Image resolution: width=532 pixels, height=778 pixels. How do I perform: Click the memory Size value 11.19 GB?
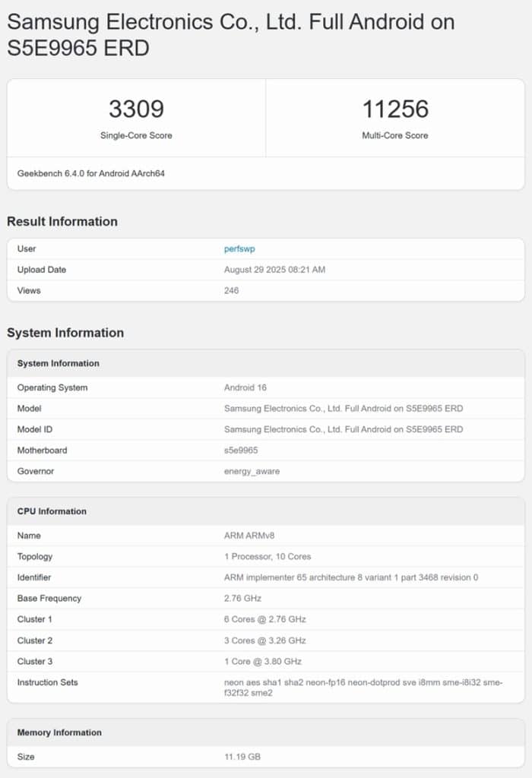tap(243, 757)
